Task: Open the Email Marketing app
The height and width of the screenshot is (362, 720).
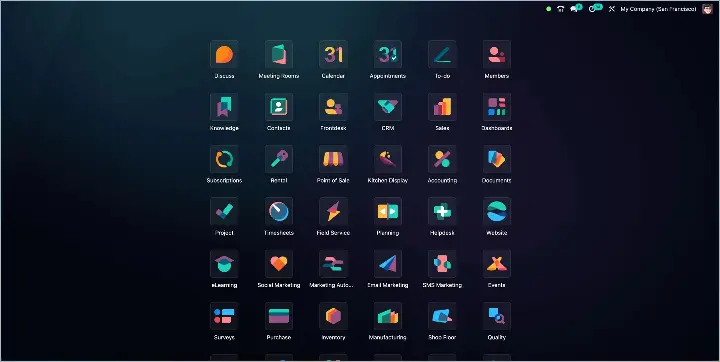Action: tap(388, 264)
